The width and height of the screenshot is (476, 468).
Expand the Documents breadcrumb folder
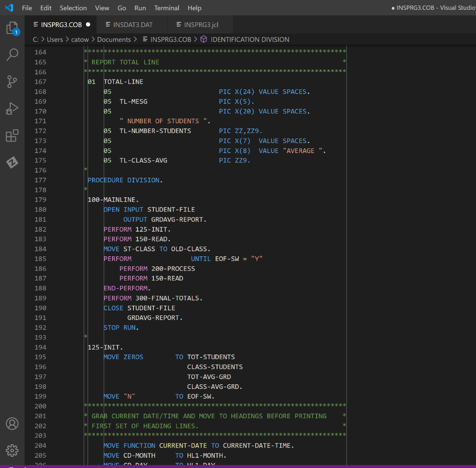[x=114, y=40]
